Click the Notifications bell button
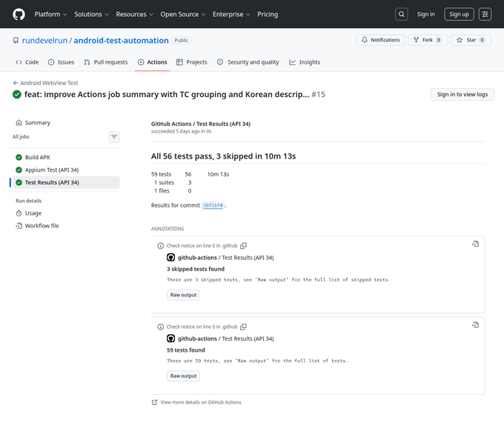504x428 pixels. [x=380, y=40]
